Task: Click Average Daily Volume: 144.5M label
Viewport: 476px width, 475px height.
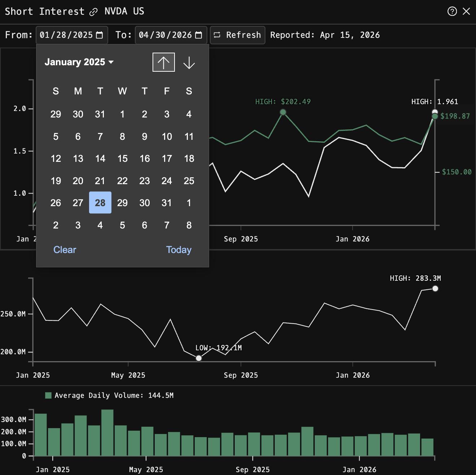Action: pyautogui.click(x=114, y=395)
